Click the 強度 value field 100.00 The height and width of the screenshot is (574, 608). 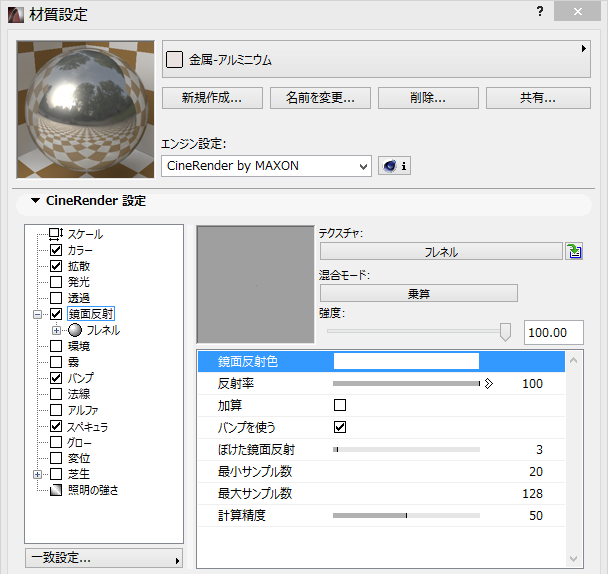click(553, 332)
